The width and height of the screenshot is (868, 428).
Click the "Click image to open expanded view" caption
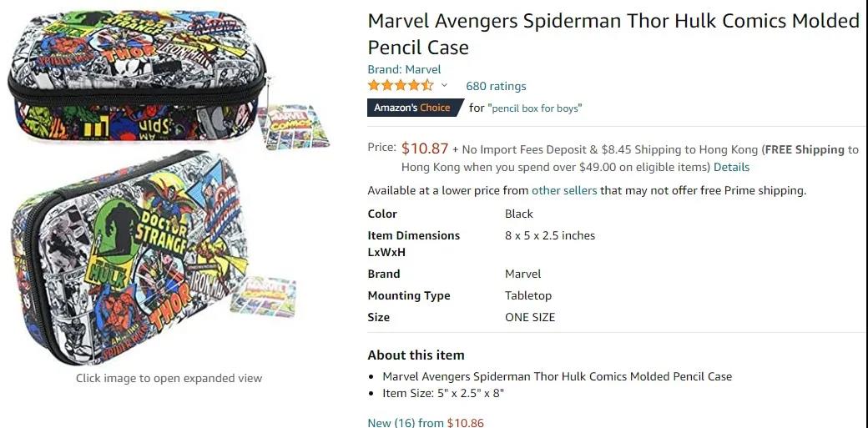click(169, 378)
